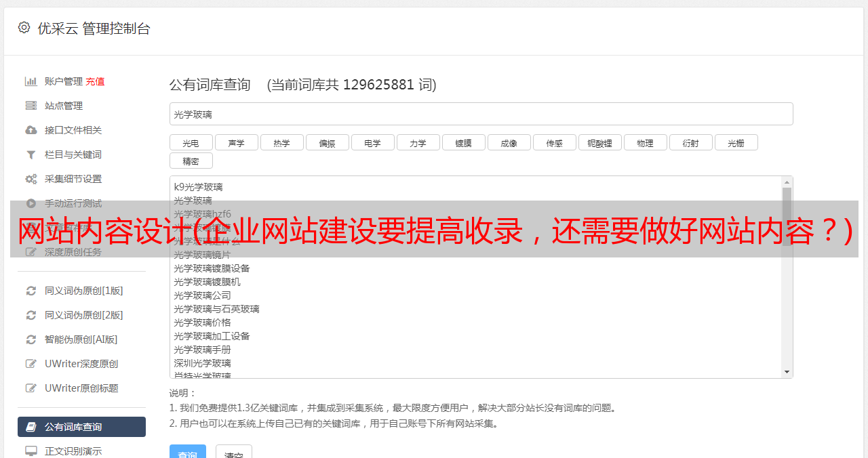Click the bar chart icon for 账户管理
The image size is (868, 458).
31,81
